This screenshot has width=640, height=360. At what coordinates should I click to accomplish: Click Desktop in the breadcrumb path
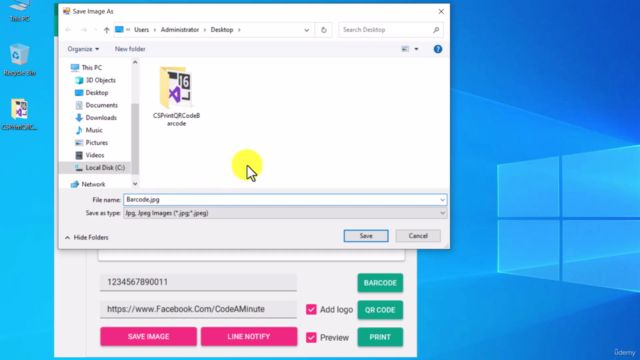click(222, 30)
